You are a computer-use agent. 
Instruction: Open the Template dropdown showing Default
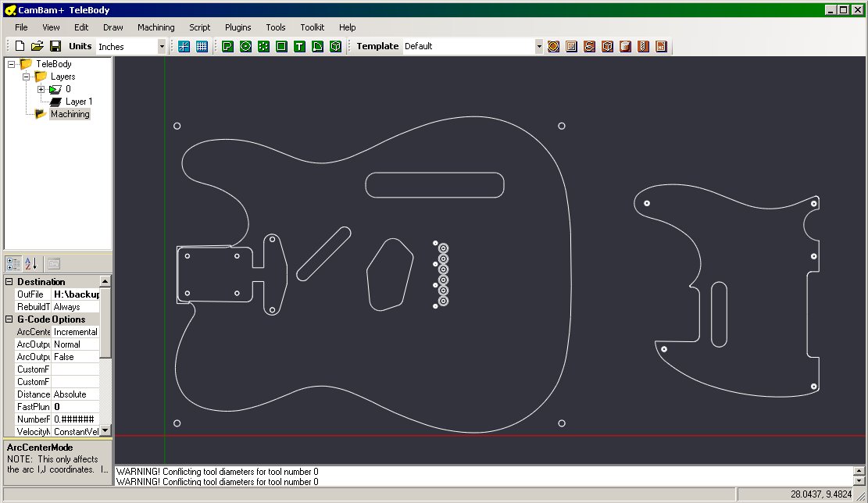(538, 46)
